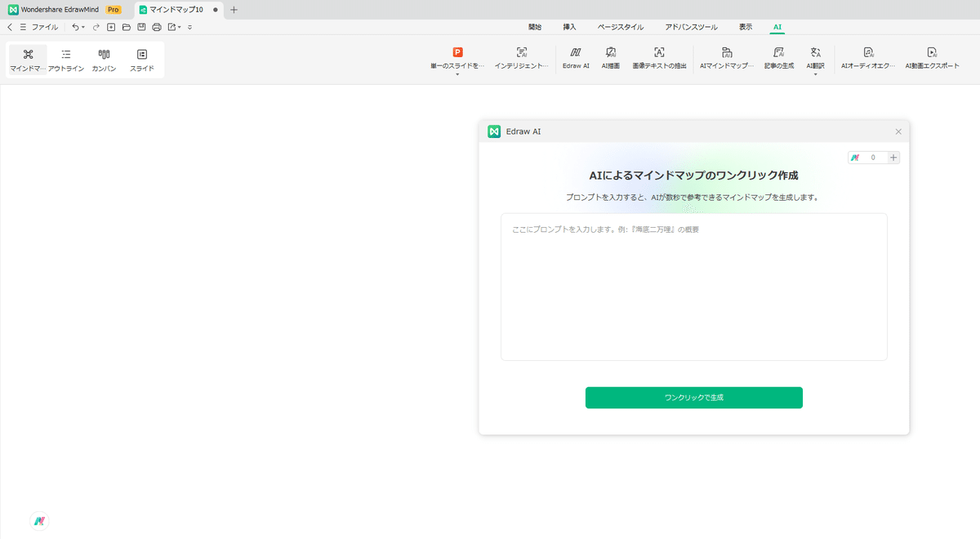Viewport: 980px width, 539px height.
Task: Click into the prompt text area
Action: [x=694, y=287]
